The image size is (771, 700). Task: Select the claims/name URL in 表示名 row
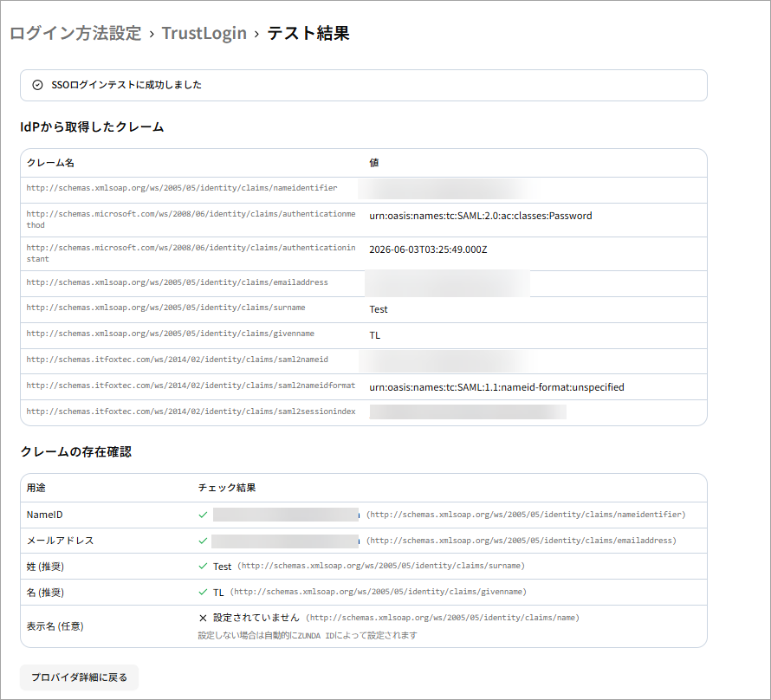(x=443, y=618)
